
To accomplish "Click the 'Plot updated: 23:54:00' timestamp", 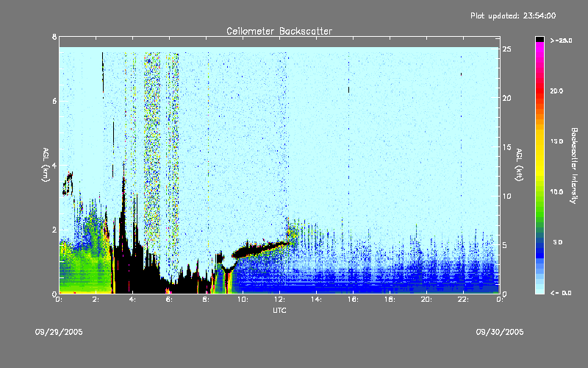I will [x=513, y=15].
